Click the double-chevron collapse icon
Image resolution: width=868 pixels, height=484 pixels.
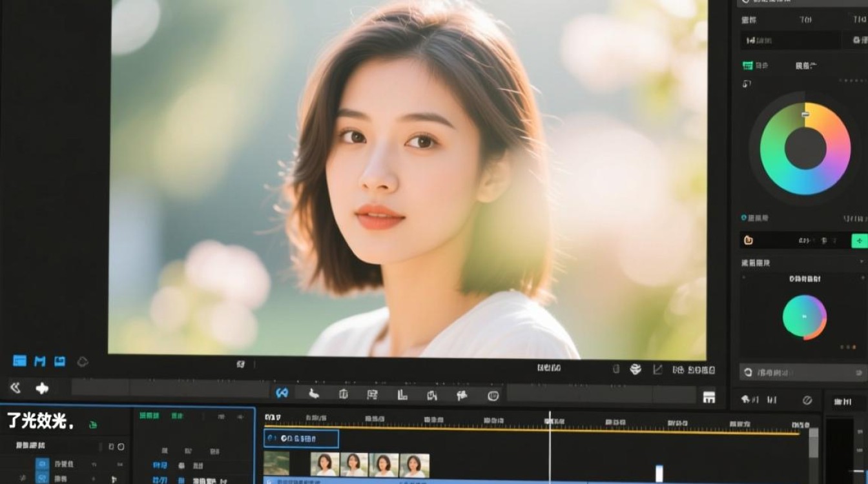point(15,388)
